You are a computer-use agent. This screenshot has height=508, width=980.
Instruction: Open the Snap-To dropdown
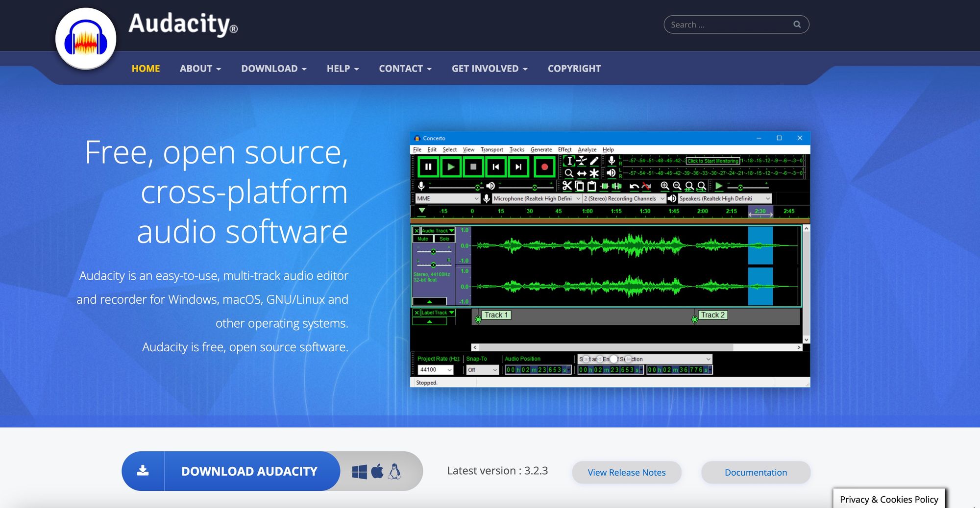[x=481, y=370]
